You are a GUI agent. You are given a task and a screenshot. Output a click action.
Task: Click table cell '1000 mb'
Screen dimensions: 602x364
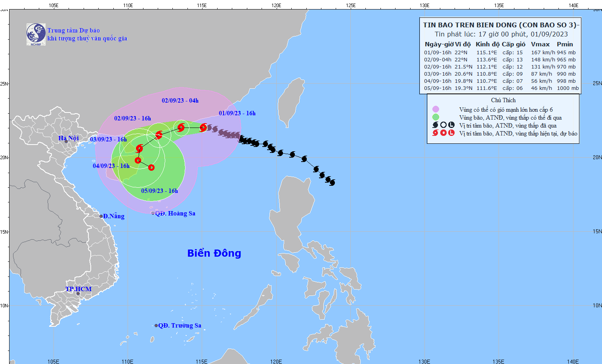click(x=568, y=88)
